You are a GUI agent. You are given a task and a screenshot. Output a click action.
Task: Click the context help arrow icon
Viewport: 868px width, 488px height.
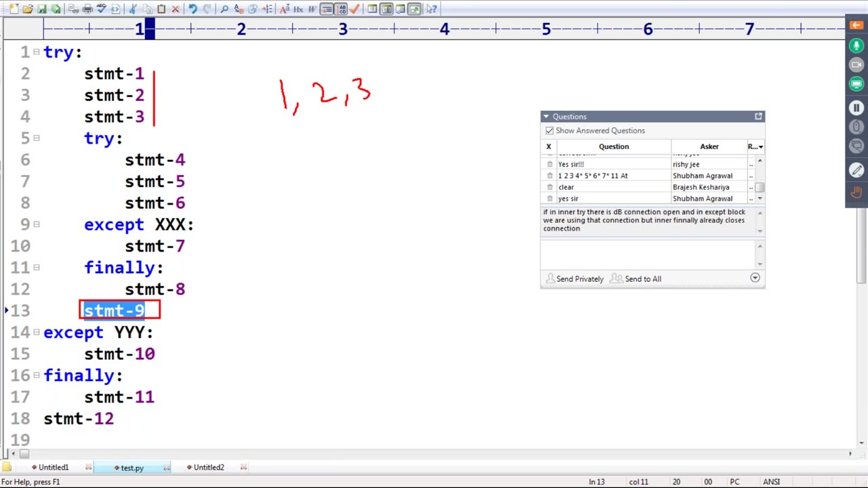[x=432, y=9]
